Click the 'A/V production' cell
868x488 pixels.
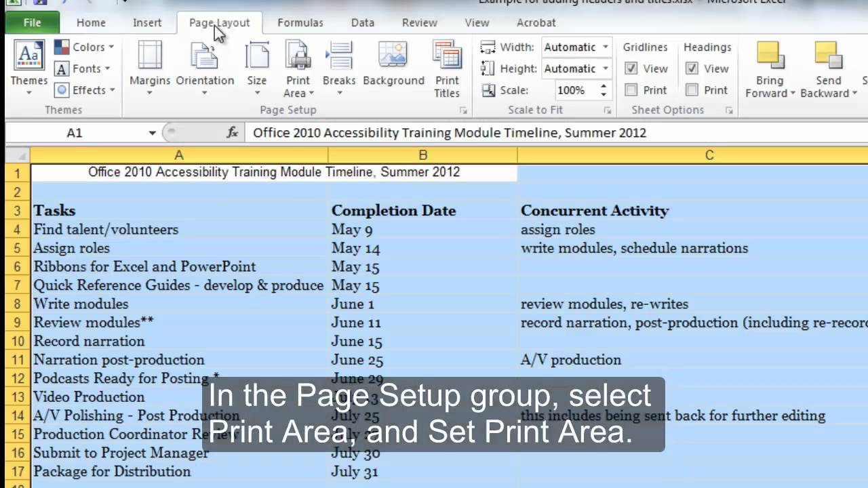pyautogui.click(x=692, y=360)
